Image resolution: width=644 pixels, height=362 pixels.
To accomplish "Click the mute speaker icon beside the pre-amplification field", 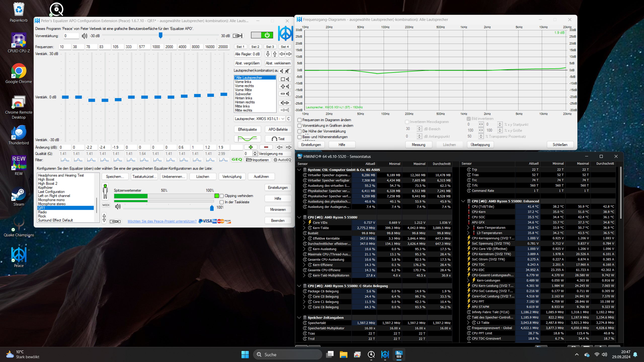I will click(x=84, y=36).
